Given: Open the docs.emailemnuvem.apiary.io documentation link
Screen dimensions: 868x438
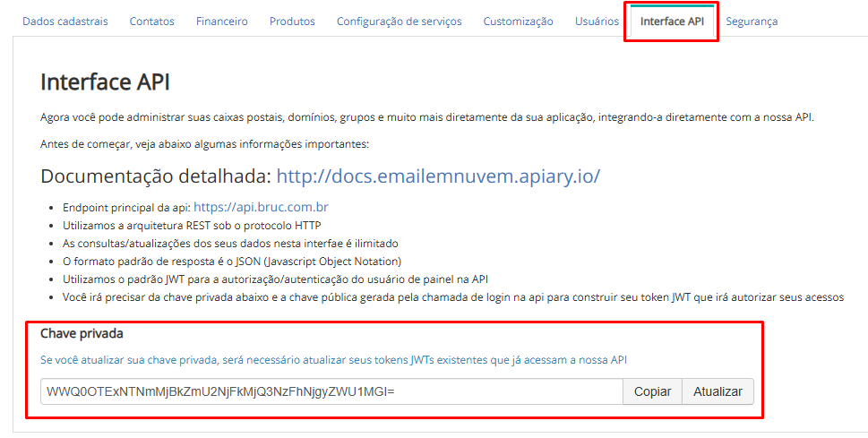Looking at the screenshot, I should (x=437, y=176).
